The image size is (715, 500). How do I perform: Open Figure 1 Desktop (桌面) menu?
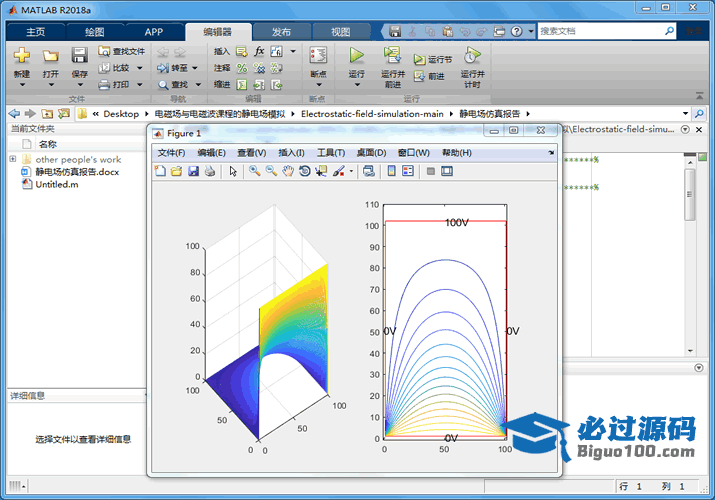pos(371,153)
